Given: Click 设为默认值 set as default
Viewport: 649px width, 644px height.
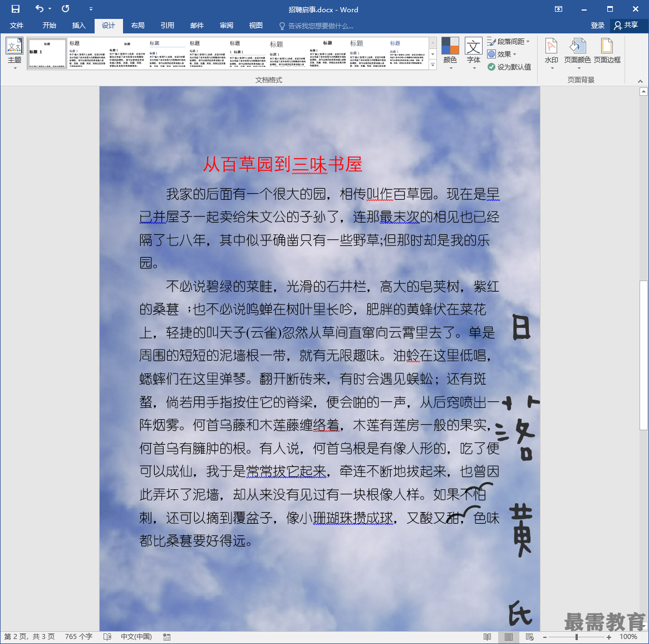Looking at the screenshot, I should point(509,67).
